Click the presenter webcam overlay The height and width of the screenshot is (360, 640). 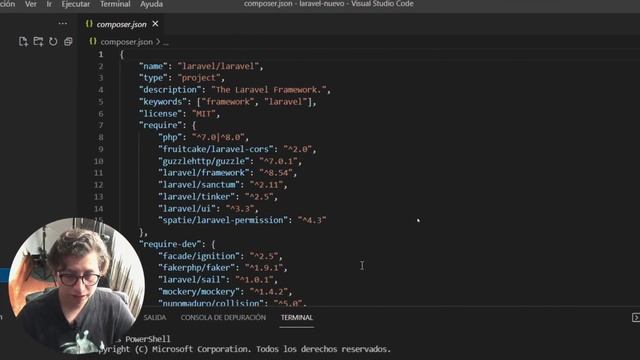pos(76,286)
